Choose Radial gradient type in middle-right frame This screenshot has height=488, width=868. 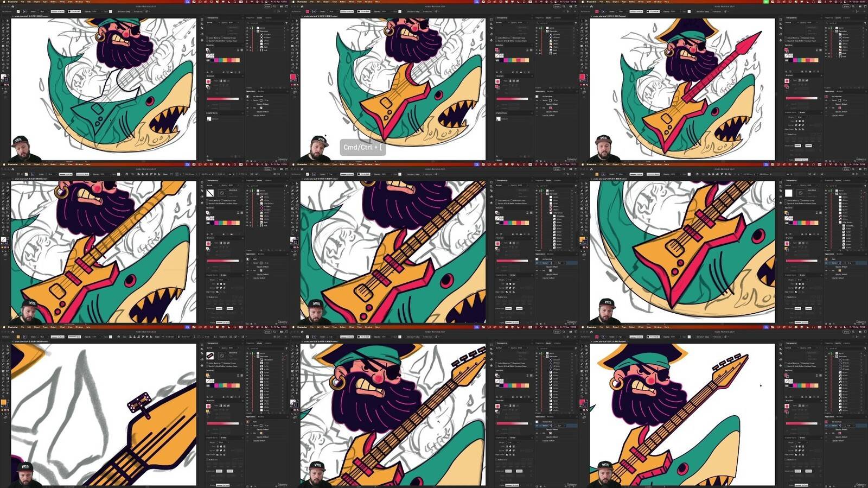click(803, 243)
